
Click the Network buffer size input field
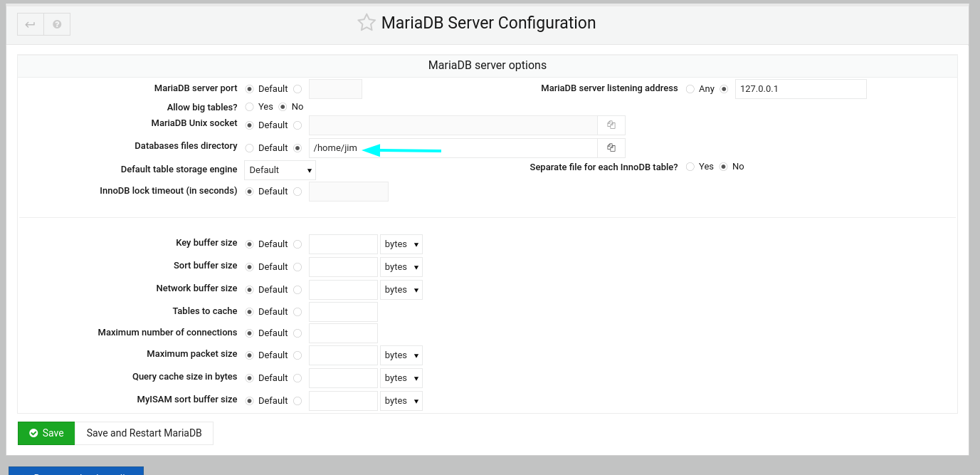pyautogui.click(x=343, y=290)
